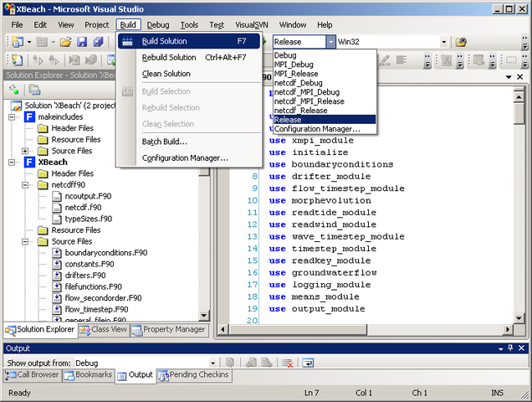Click the line 'use morphevolution' in editor
Viewport: 532px width, 402px height.
[320, 200]
